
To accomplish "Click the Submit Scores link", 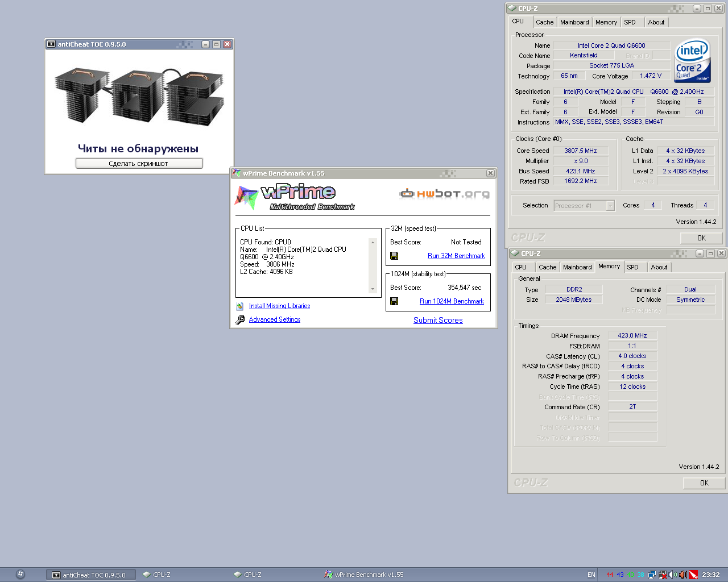I will pyautogui.click(x=438, y=320).
